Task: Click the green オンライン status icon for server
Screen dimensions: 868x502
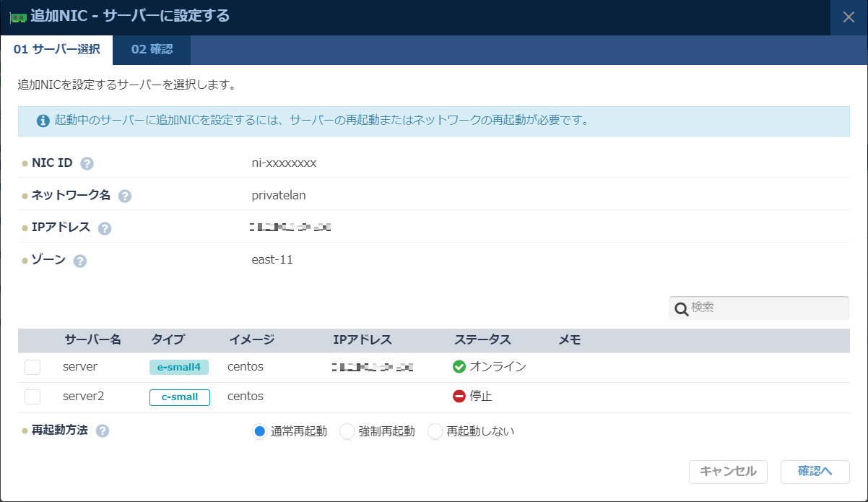Action: point(459,366)
